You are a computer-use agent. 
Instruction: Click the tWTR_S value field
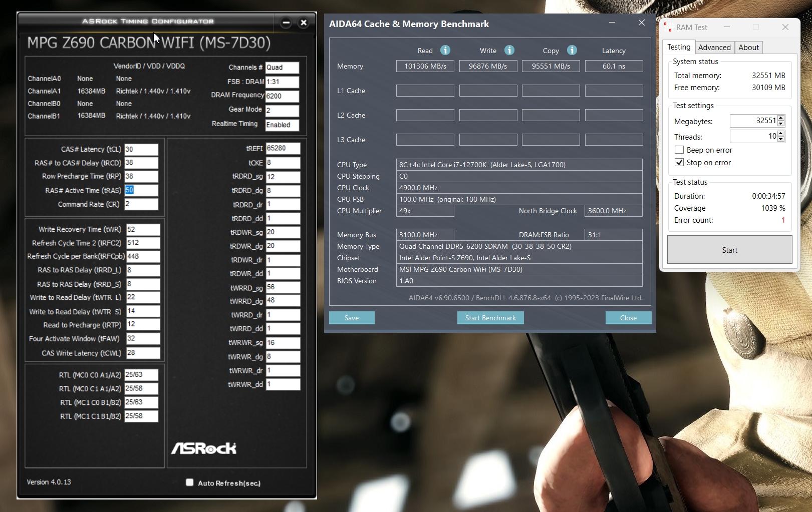(x=143, y=311)
